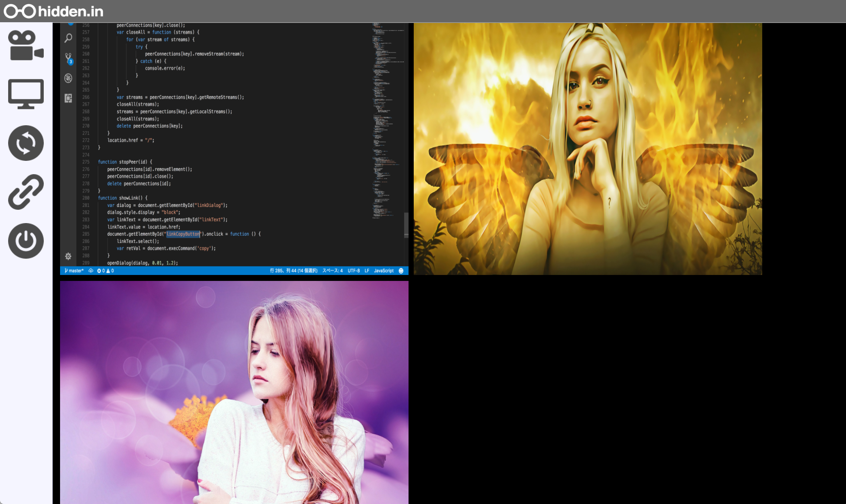Click the video camera icon in sidebar
The image size is (846, 504).
point(26,45)
